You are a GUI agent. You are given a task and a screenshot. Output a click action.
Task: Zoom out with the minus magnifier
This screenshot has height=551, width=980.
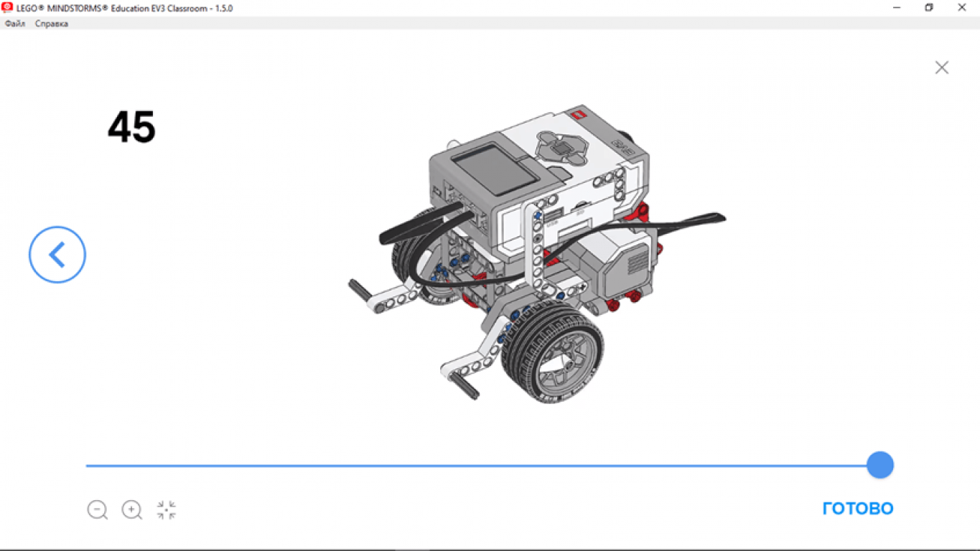click(x=97, y=509)
